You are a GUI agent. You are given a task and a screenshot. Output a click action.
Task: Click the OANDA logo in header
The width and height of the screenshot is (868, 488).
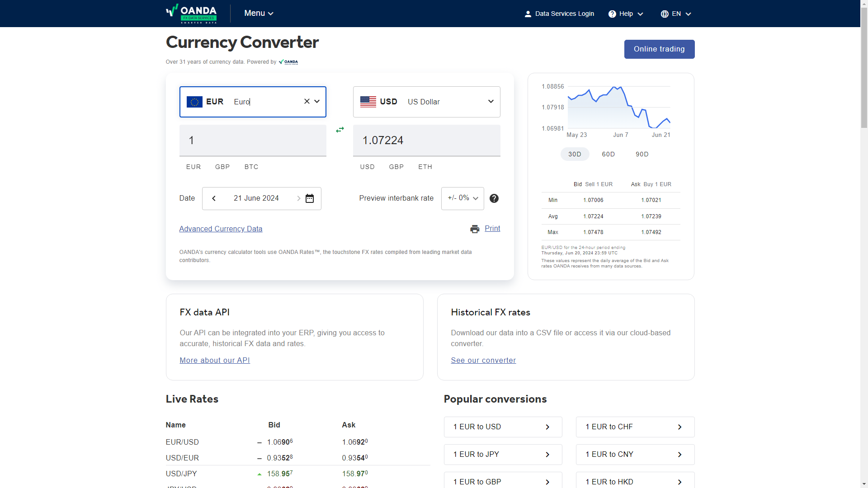[191, 14]
